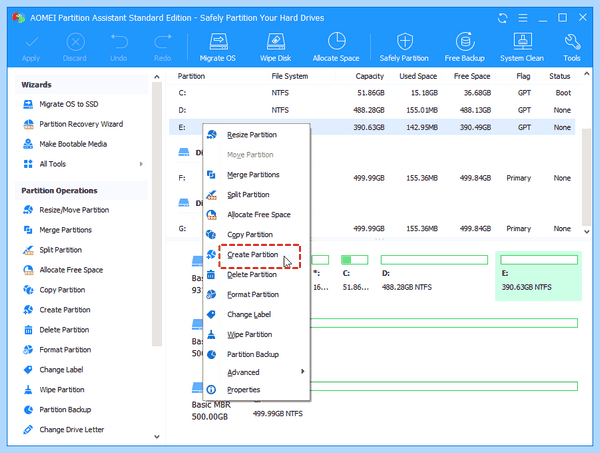This screenshot has width=600, height=453.
Task: Open the System Clean tool
Action: pyautogui.click(x=522, y=41)
